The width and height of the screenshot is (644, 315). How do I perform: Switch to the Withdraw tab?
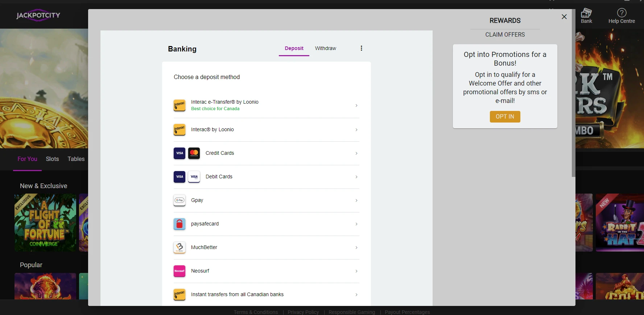pyautogui.click(x=326, y=48)
